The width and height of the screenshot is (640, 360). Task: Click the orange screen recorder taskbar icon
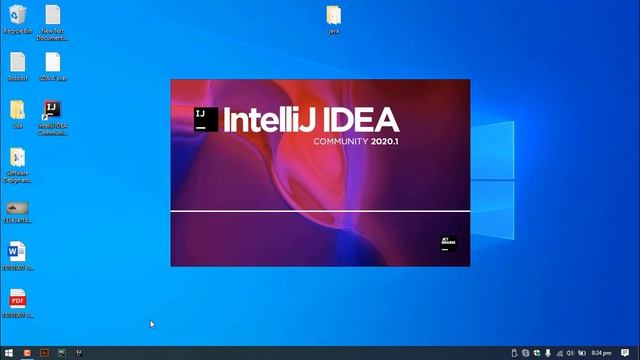point(27,353)
